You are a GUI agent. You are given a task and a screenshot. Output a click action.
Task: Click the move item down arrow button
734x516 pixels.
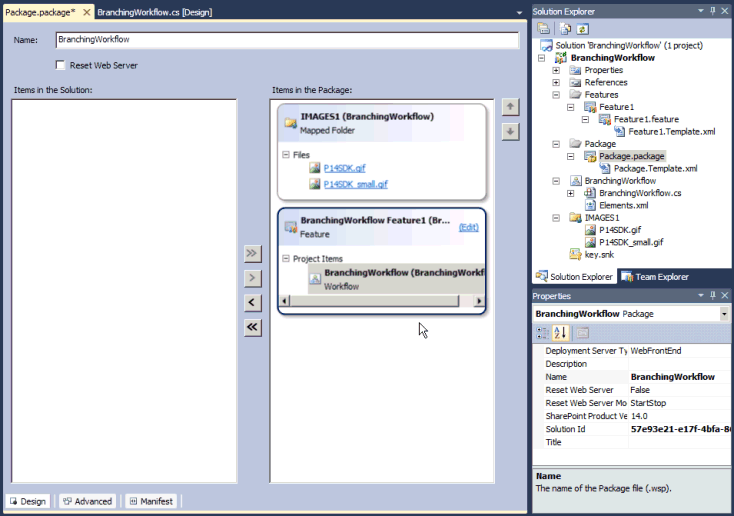pyautogui.click(x=509, y=131)
